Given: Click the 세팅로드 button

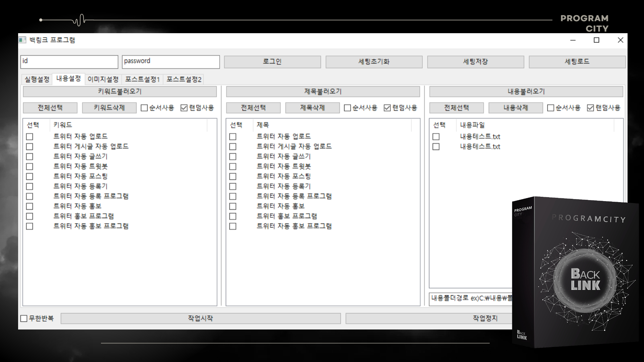Looking at the screenshot, I should [x=577, y=62].
